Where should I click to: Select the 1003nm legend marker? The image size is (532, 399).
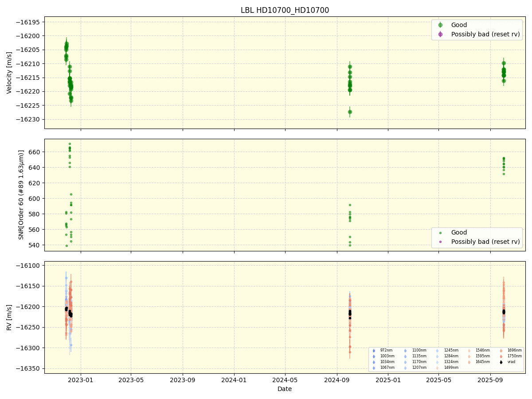(374, 356)
